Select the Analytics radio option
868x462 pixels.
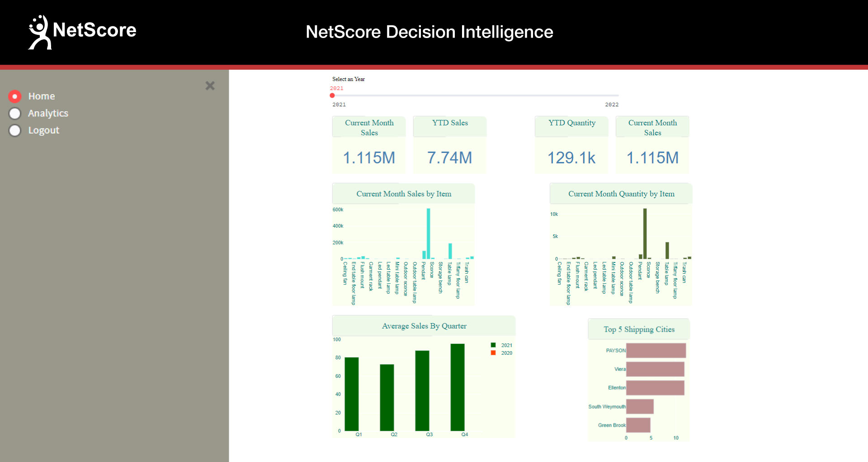[x=15, y=113]
